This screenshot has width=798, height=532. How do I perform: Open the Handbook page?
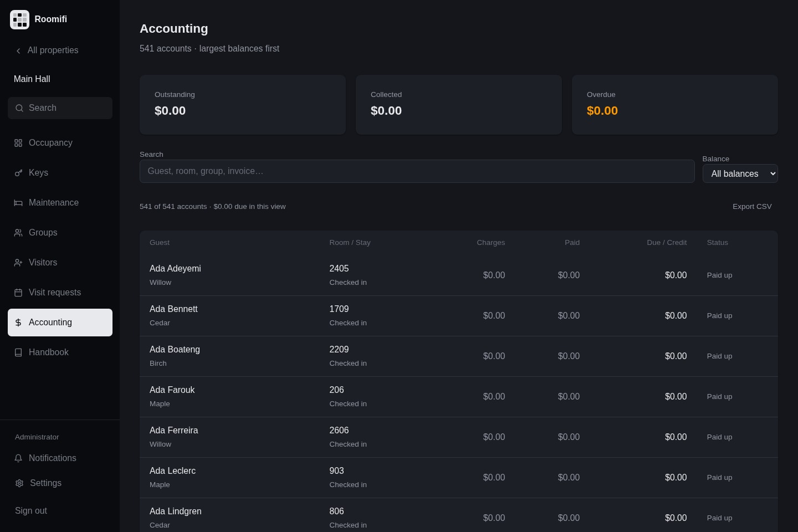(x=60, y=352)
